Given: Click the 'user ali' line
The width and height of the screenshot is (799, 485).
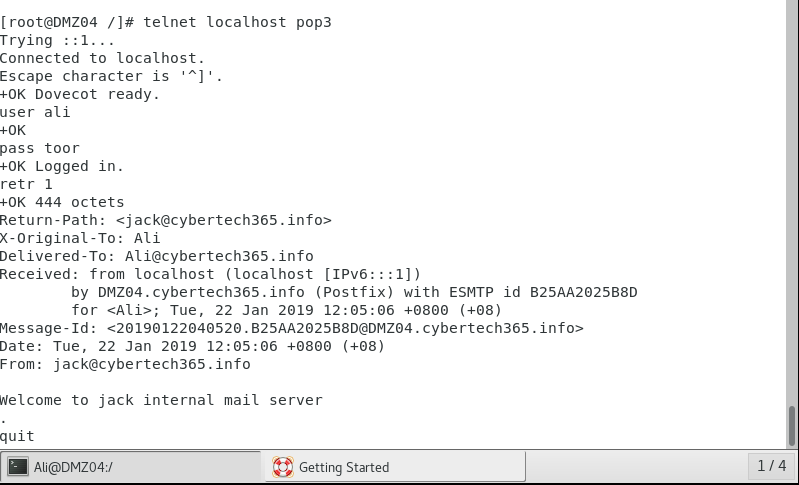Looking at the screenshot, I should (x=35, y=112).
